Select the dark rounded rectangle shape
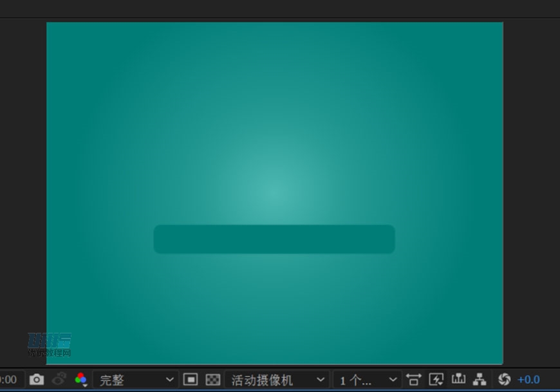This screenshot has height=392, width=560. point(274,239)
